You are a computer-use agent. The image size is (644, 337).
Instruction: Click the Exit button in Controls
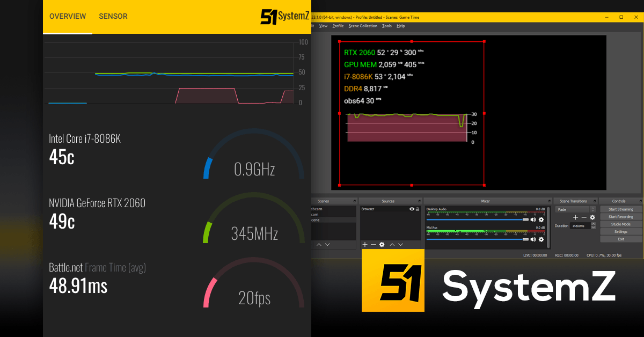tap(620, 239)
